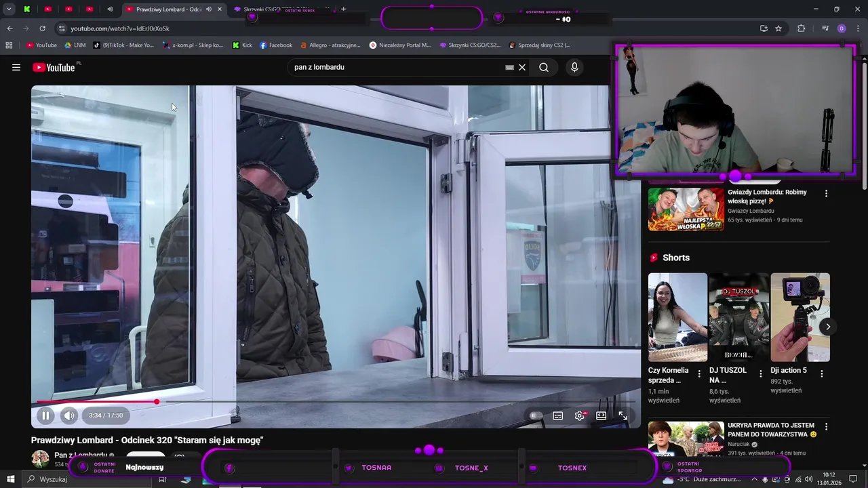Click the 3:34 / 17:50 time display
Viewport: 868px width, 488px height.
point(106,415)
